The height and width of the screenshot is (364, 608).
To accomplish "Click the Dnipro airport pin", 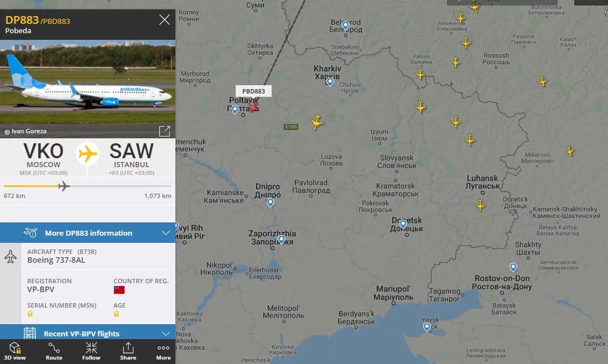I will (271, 202).
